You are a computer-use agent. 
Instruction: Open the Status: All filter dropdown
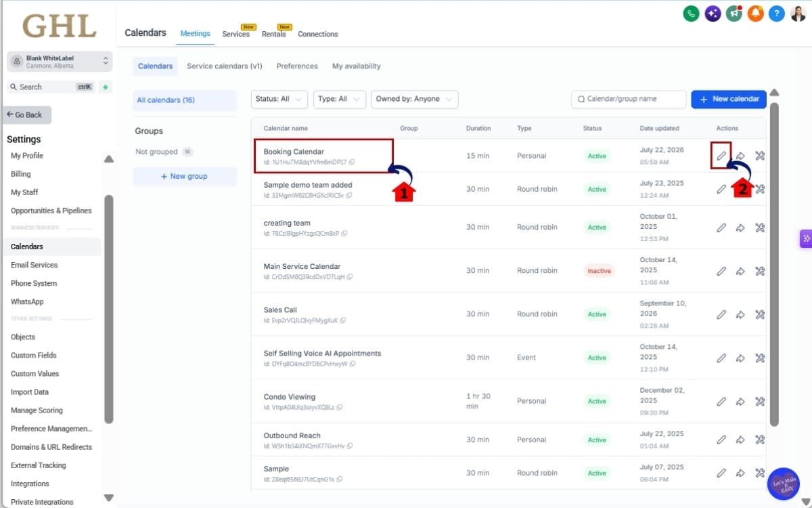(279, 99)
